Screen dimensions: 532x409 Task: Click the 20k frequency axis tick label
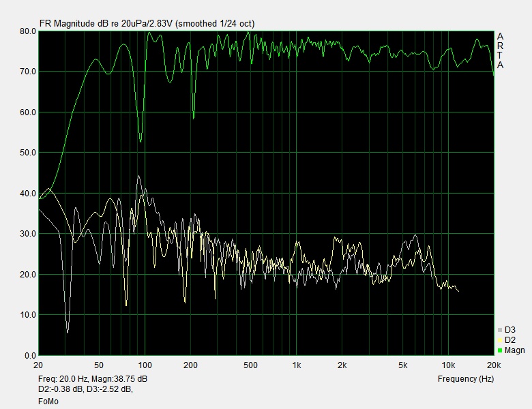(x=494, y=365)
